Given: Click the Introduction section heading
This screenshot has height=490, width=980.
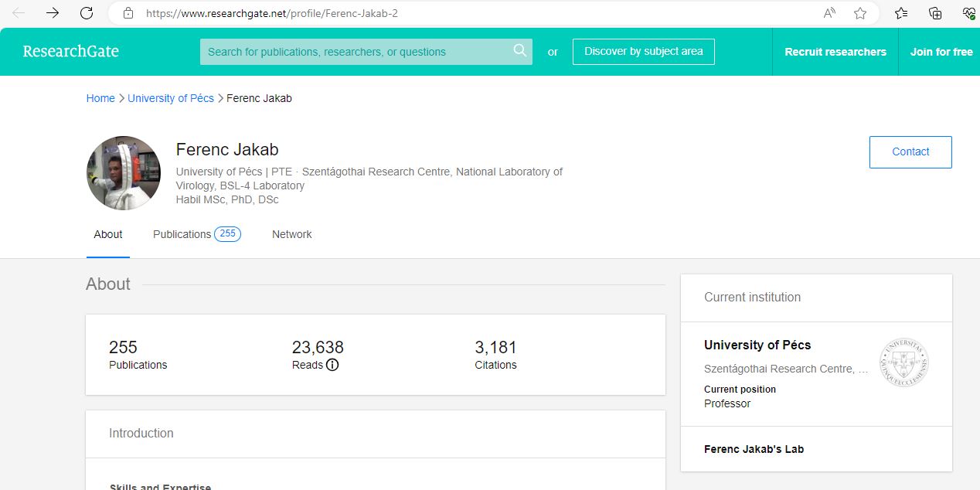Looking at the screenshot, I should [x=141, y=434].
